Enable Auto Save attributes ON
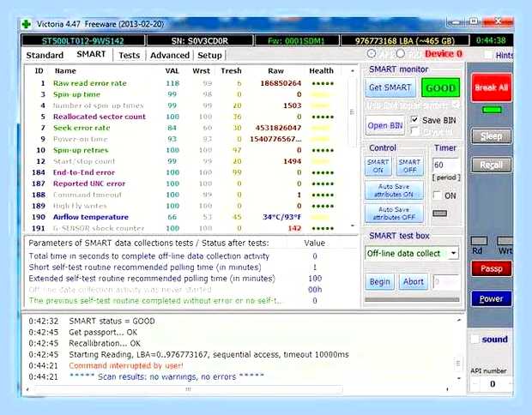Viewport: 532px width, 415px height. [394, 190]
